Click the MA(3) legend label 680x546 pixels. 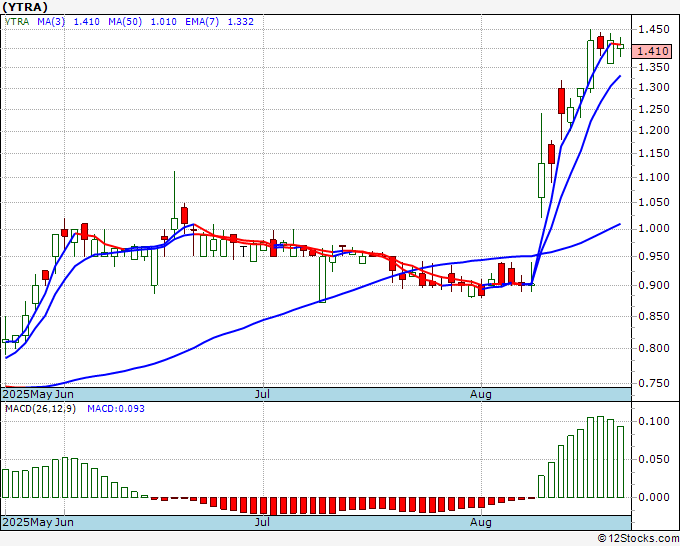[x=51, y=22]
